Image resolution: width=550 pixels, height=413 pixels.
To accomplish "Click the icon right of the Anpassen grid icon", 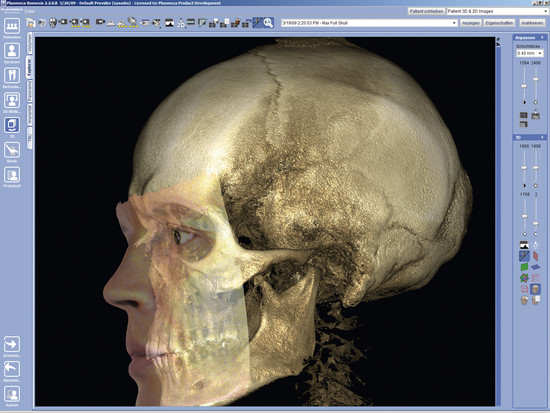I will [x=536, y=114].
